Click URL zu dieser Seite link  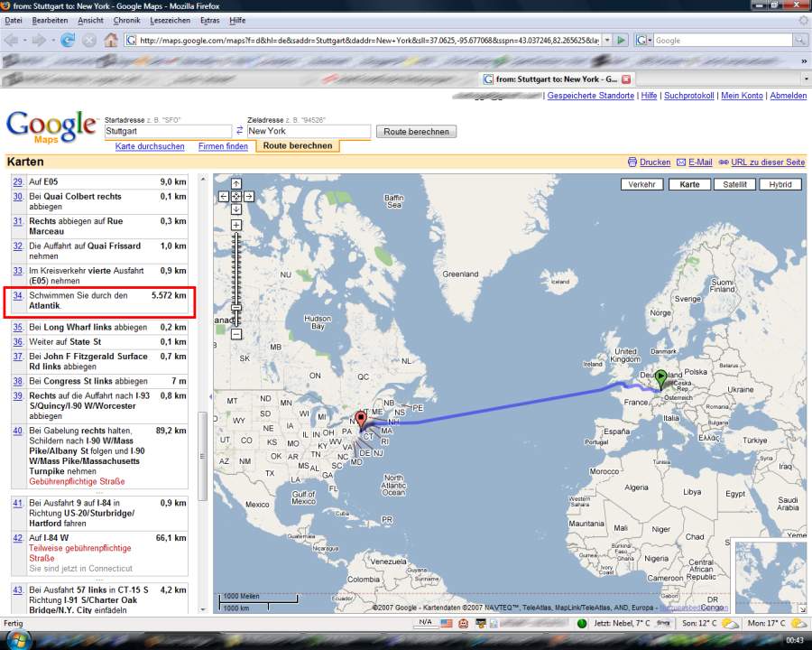click(768, 162)
